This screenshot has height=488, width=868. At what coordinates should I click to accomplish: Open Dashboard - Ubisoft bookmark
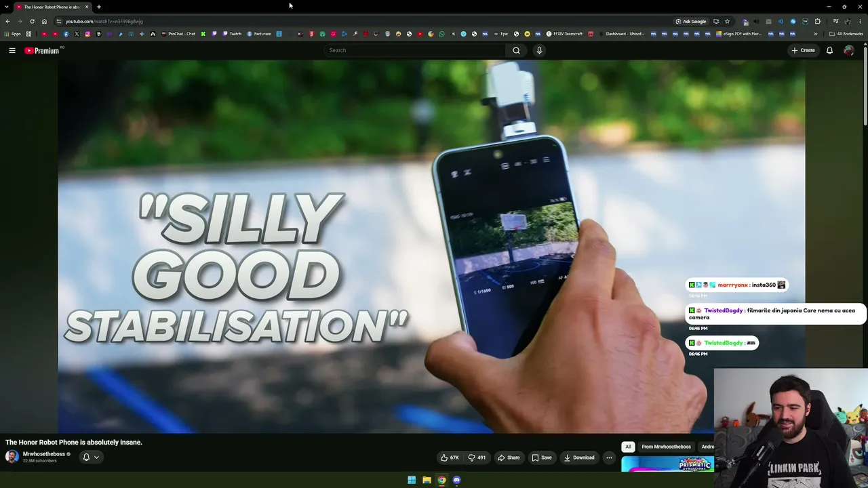click(x=621, y=34)
